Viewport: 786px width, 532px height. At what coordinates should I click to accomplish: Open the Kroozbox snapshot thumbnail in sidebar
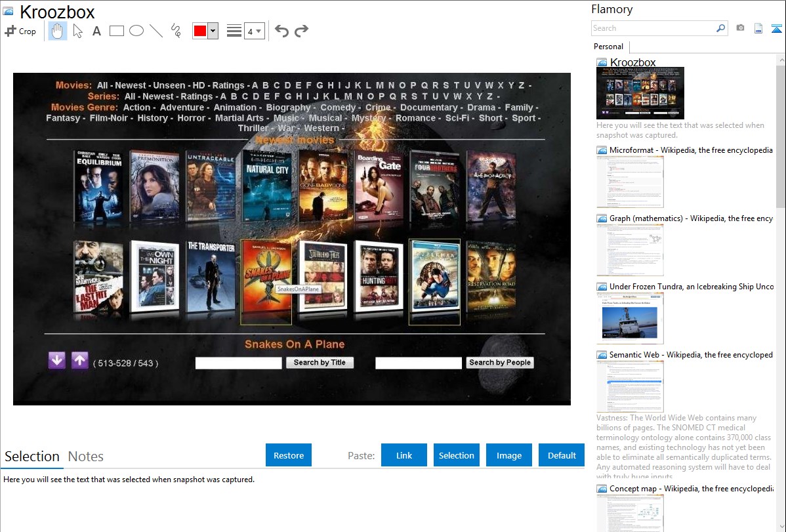click(640, 93)
